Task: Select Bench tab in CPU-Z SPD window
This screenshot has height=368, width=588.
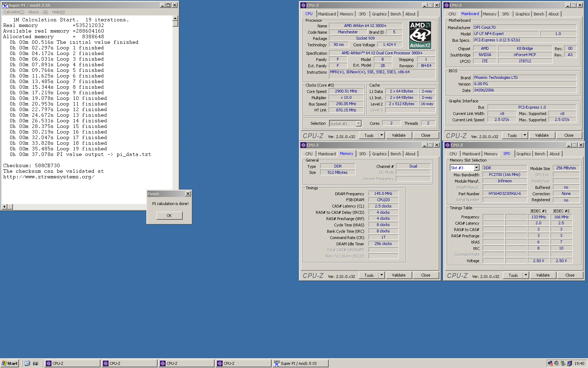Action: click(540, 154)
